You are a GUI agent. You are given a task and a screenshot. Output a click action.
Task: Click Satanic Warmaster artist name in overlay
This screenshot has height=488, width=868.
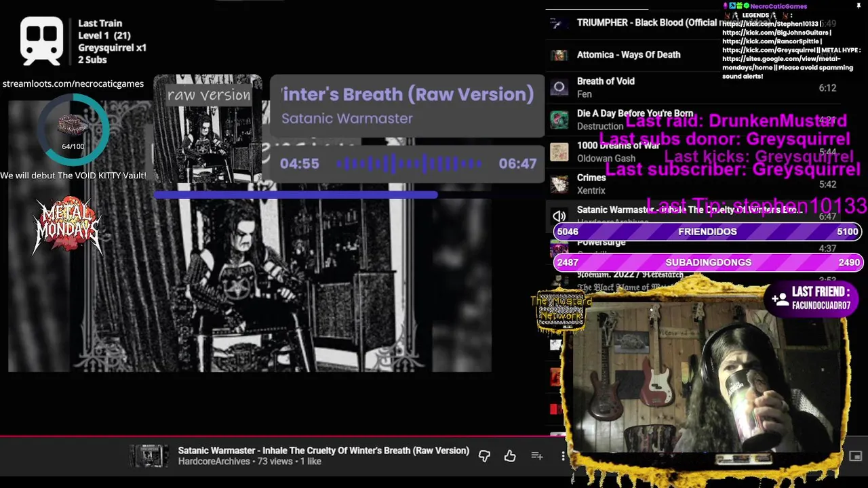point(347,119)
